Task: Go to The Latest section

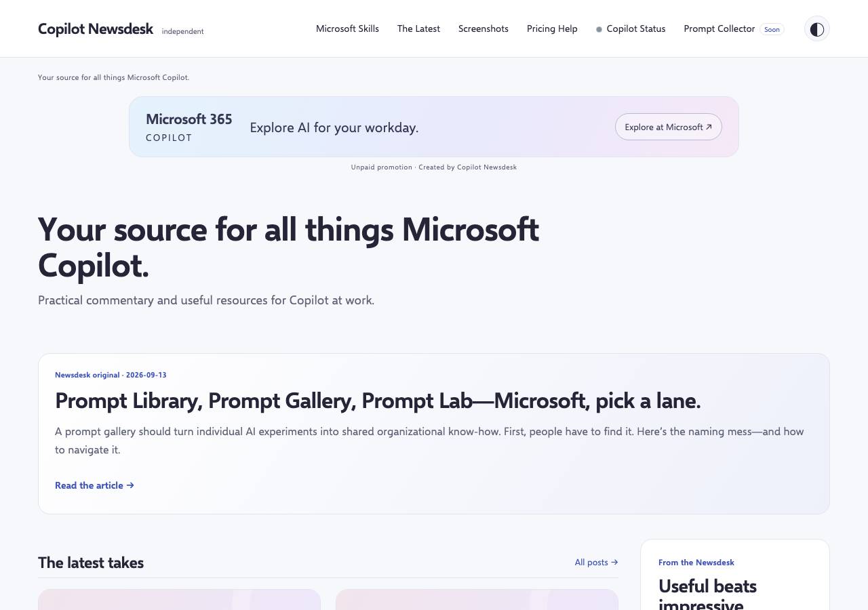Action: point(418,28)
